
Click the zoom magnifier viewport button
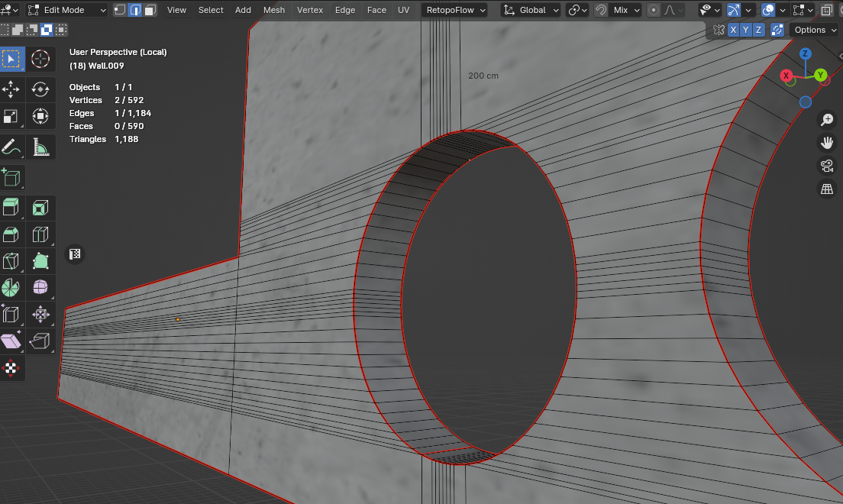pos(827,119)
